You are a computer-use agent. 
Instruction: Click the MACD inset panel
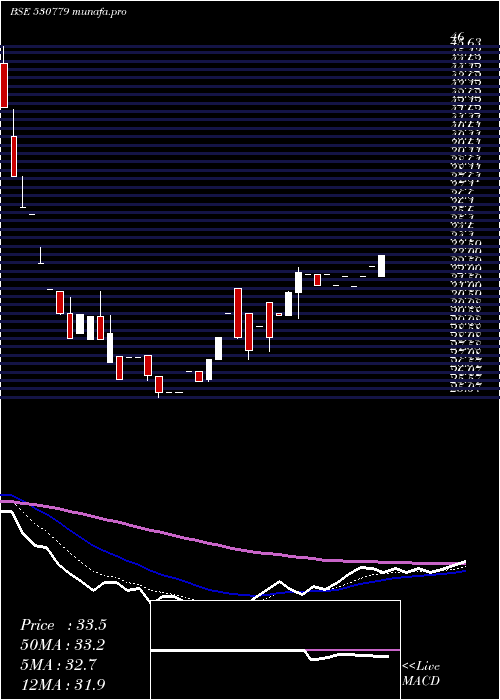tap(275, 650)
